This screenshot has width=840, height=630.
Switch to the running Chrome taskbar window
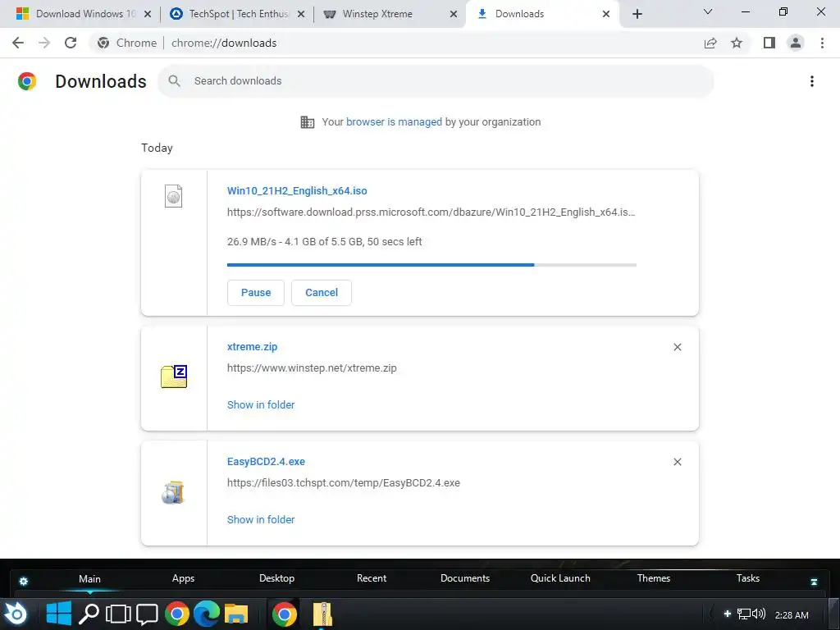(x=285, y=614)
